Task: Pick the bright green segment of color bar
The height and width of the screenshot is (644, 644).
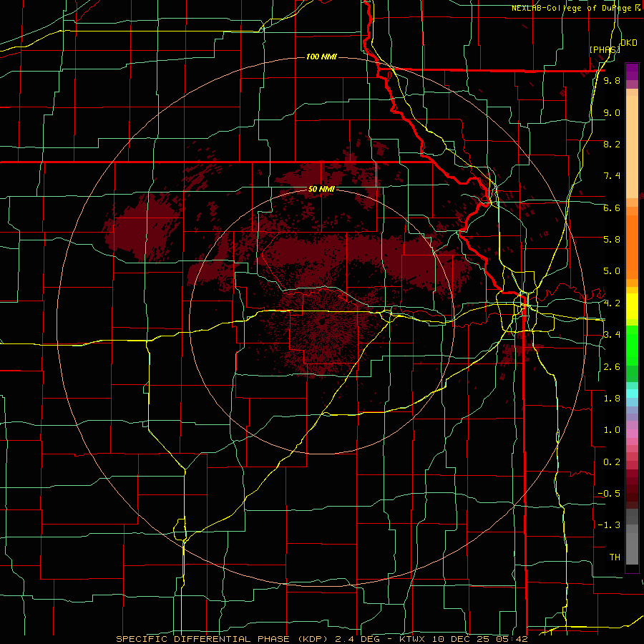Action: point(632,346)
